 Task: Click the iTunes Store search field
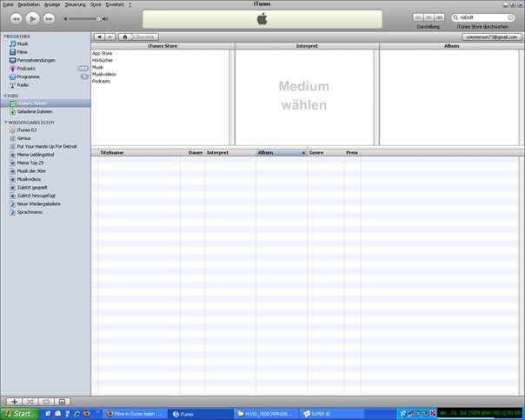(483, 17)
